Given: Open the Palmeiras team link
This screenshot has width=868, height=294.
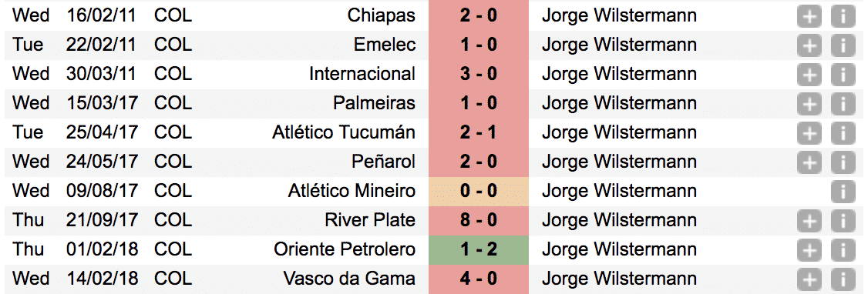Looking at the screenshot, I should pyautogui.click(x=374, y=103).
